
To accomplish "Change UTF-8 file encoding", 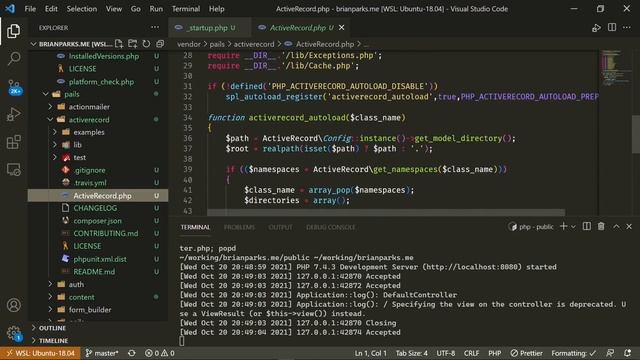I will pyautogui.click(x=446, y=353).
